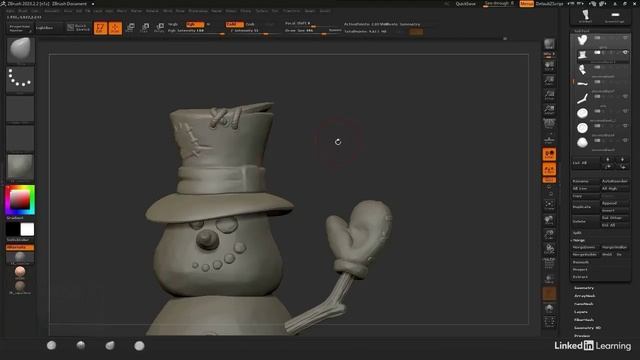Screen dimensions: 640x360
Task: Toggle the M material mode
Action: coord(208,24)
